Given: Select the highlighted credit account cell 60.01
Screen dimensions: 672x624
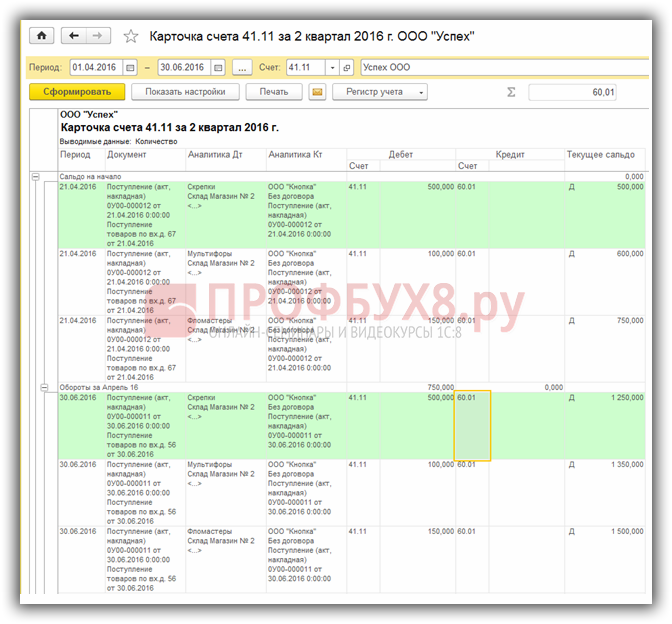Looking at the screenshot, I should click(472, 425).
